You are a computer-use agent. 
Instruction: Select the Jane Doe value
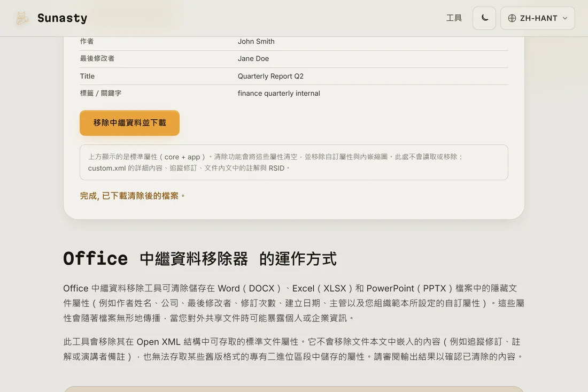(x=253, y=58)
